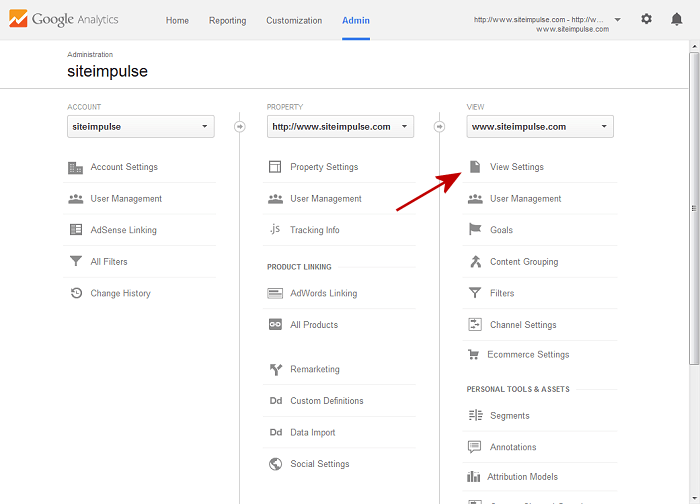The width and height of the screenshot is (700, 504).
Task: Click the Social Settings globe icon
Action: [275, 464]
